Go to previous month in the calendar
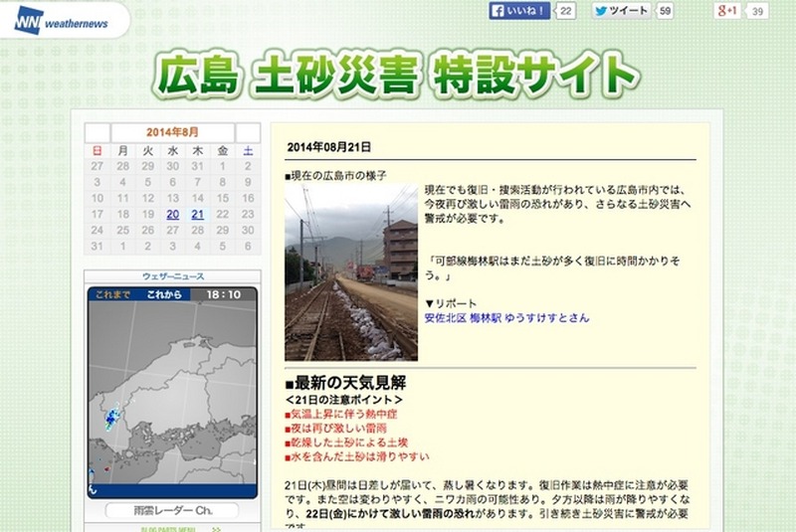Viewport: 796px width, 532px height. [x=97, y=131]
